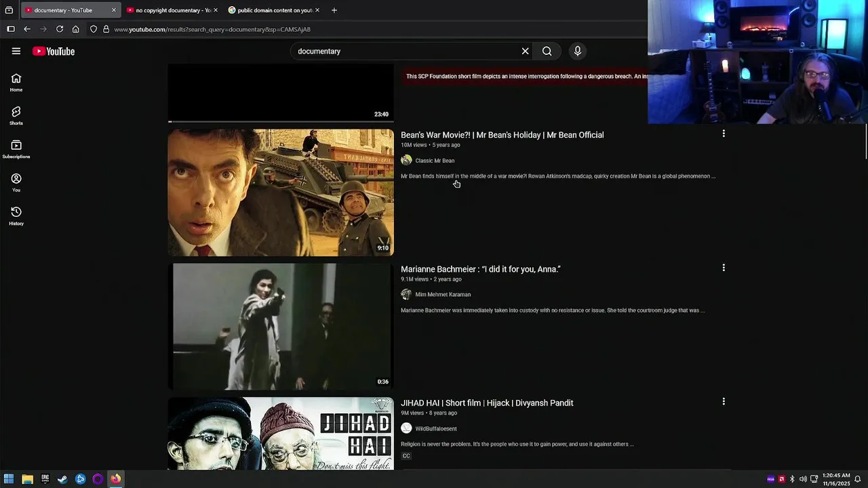Open a new browser tab
The width and height of the screenshot is (868, 488).
[334, 10]
